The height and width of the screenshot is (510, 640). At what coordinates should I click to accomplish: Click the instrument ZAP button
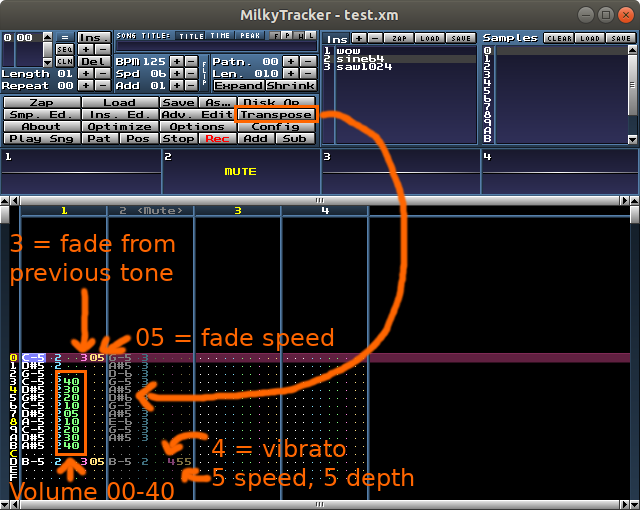399,38
